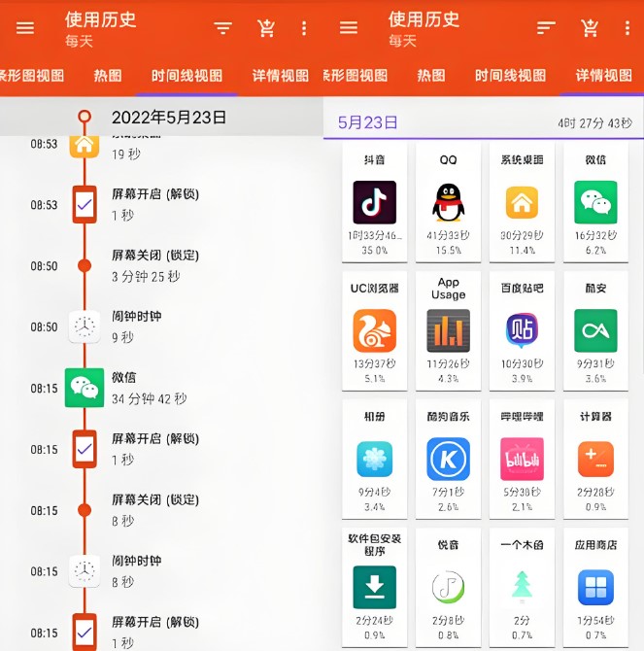Open overflow menu in right screen header

(x=627, y=28)
